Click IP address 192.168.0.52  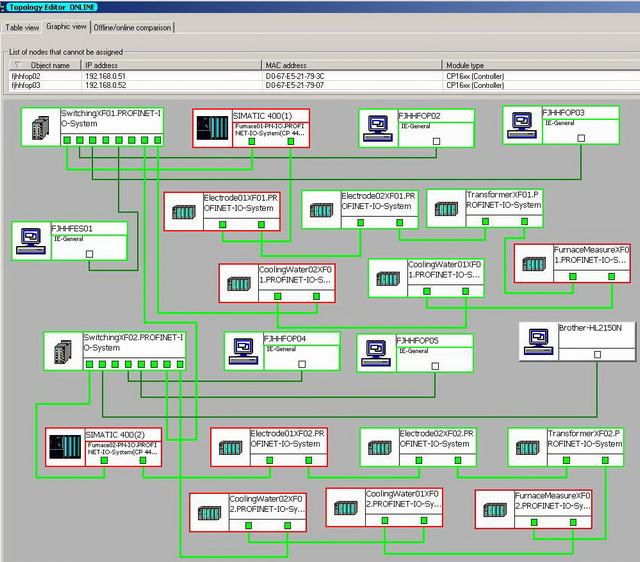coord(105,85)
